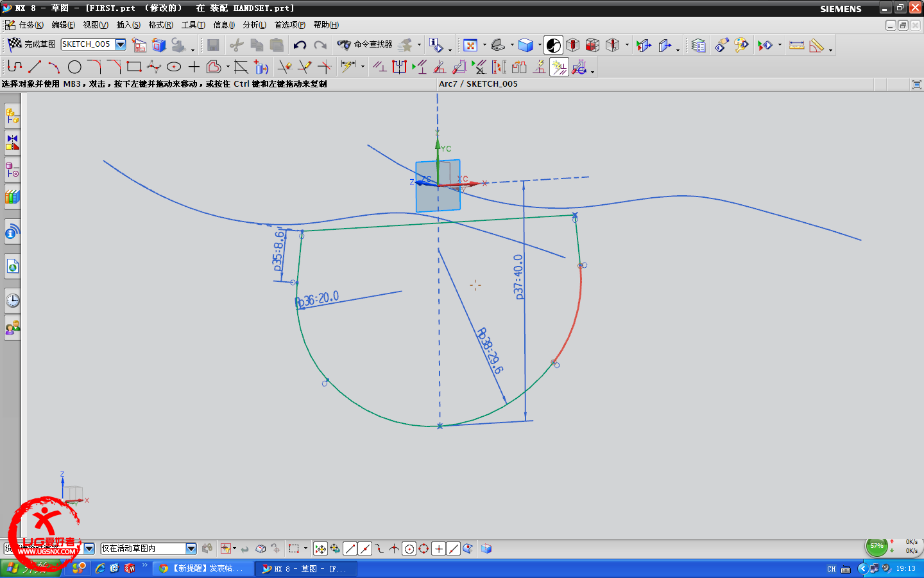924x578 pixels.
Task: Select the Studio Spline tool
Action: coord(153,66)
